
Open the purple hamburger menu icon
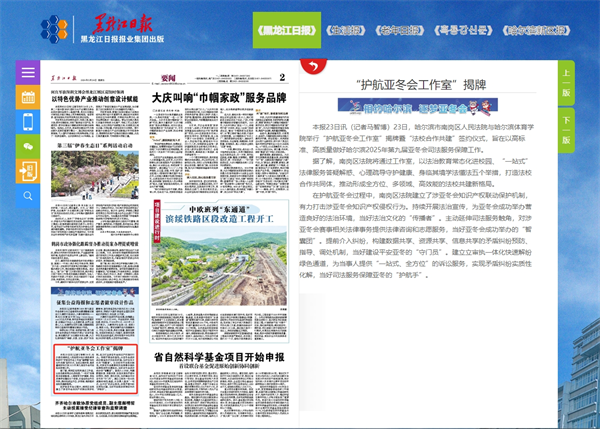[x=27, y=74]
